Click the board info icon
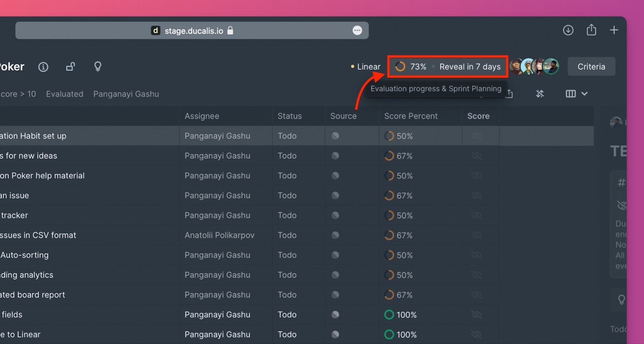 tap(43, 67)
